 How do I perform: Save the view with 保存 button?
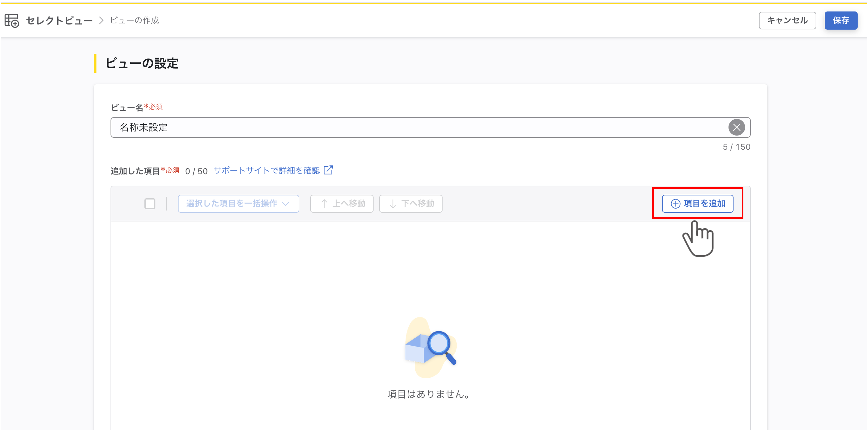(841, 21)
